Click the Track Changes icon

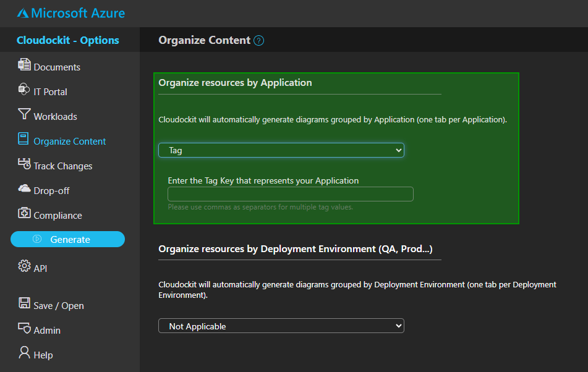tap(24, 164)
